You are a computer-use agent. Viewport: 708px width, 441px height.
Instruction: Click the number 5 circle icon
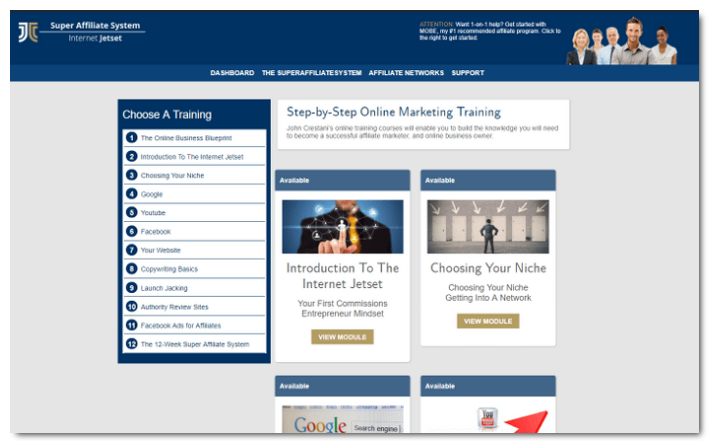tap(131, 213)
